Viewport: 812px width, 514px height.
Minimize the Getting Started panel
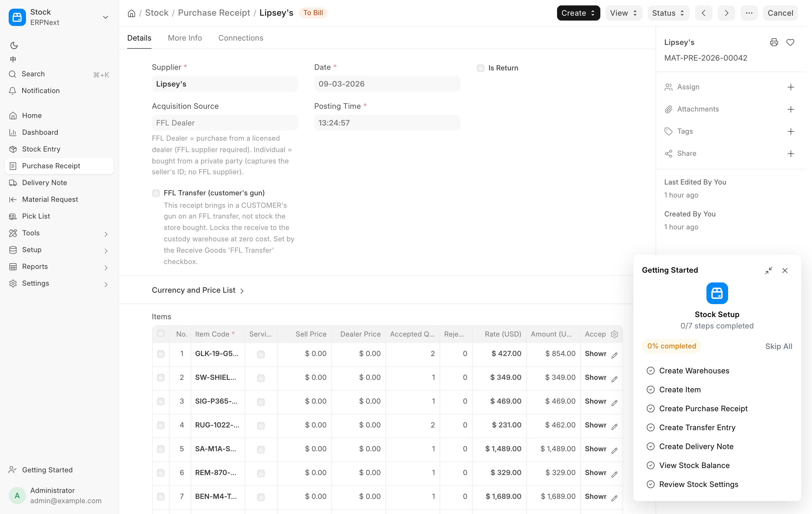pyautogui.click(x=768, y=270)
